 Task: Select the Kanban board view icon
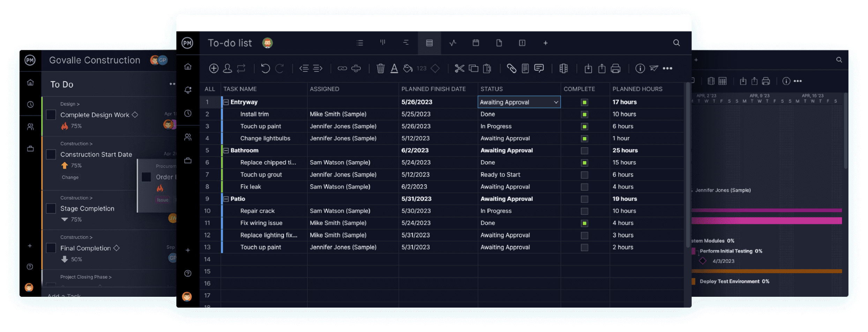(383, 43)
